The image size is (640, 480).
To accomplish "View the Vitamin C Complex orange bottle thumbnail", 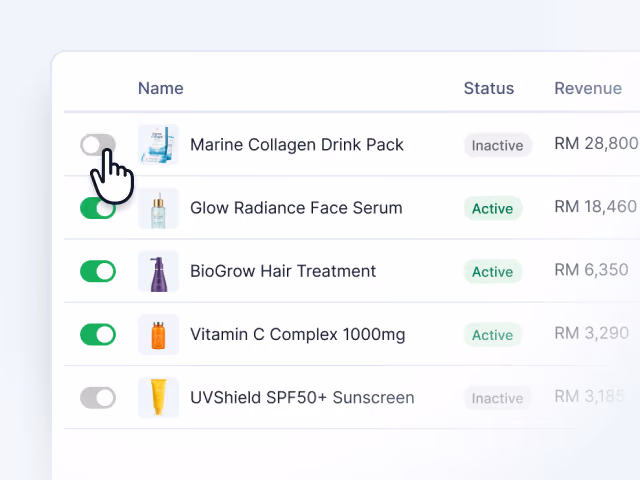I will coord(158,335).
